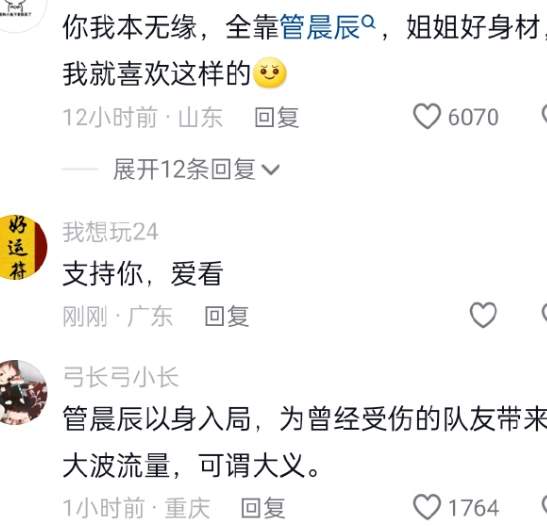
Task: Click the 12小时前 · 山东 timestamp
Action: [143, 117]
